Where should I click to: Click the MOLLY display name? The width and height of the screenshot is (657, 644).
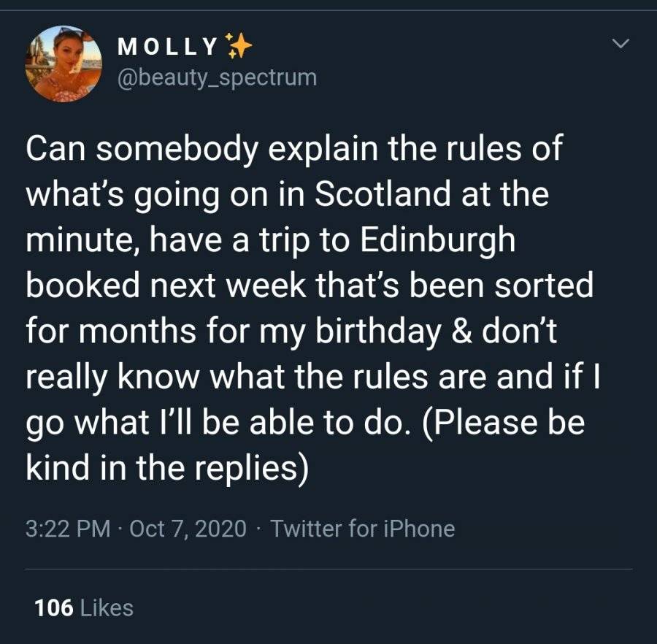[x=168, y=47]
